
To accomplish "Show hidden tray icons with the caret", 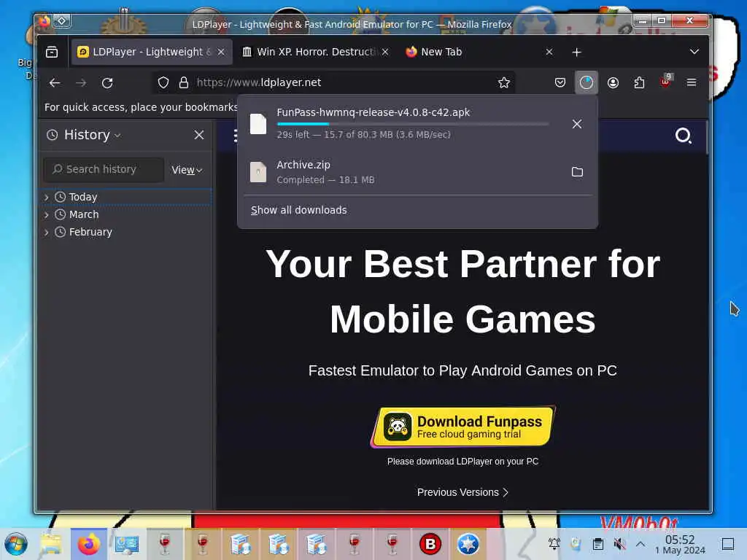I will [640, 544].
